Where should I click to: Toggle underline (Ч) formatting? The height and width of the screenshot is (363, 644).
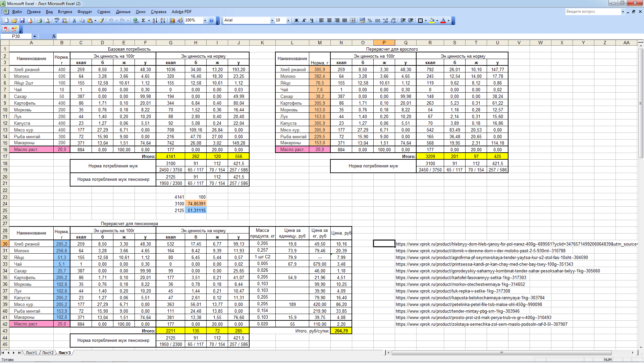tap(312, 20)
